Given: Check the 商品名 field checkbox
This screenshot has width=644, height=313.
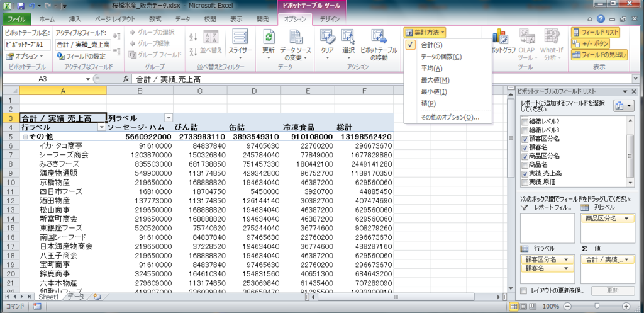Looking at the screenshot, I should point(525,165).
